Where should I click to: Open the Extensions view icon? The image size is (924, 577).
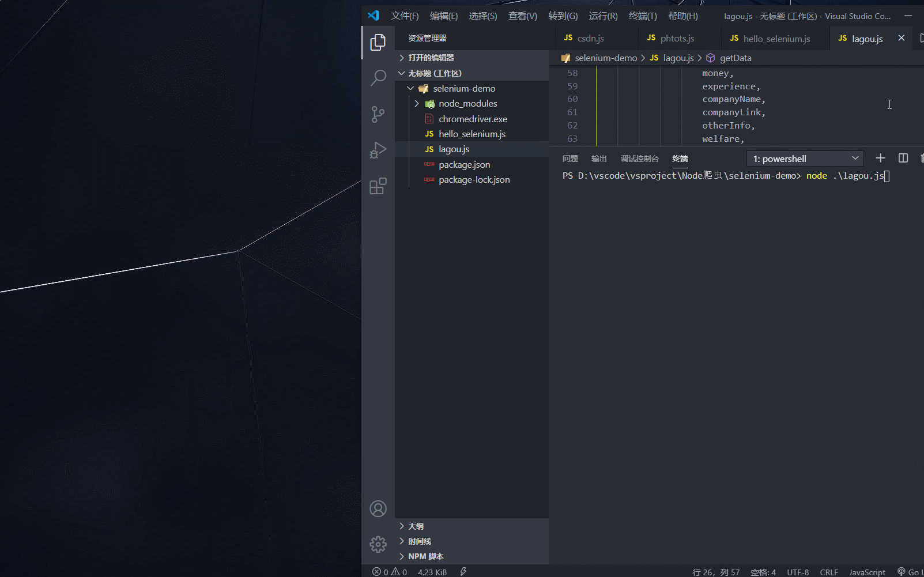378,186
